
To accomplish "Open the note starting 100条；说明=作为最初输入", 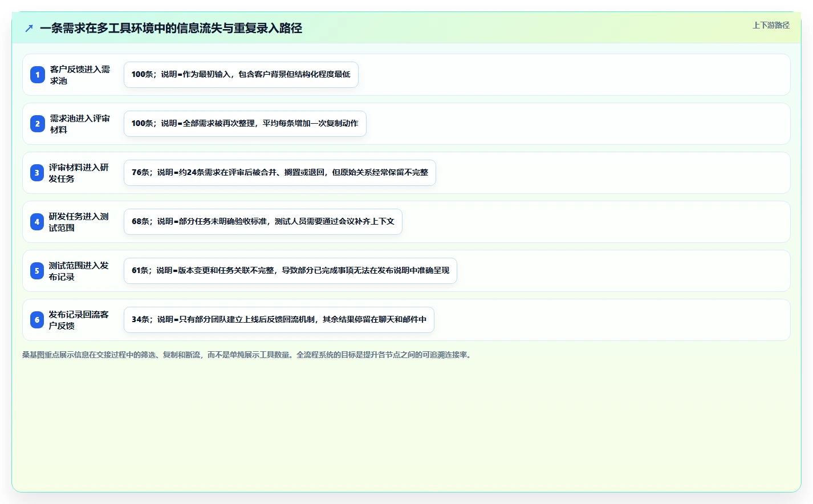I will (241, 75).
